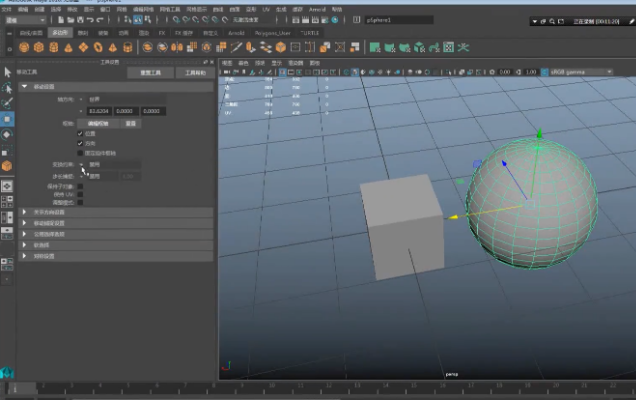This screenshot has height=400, width=636.
Task: Open the 变换约束 (Transform Constraint) dropdown
Action: tap(110, 165)
